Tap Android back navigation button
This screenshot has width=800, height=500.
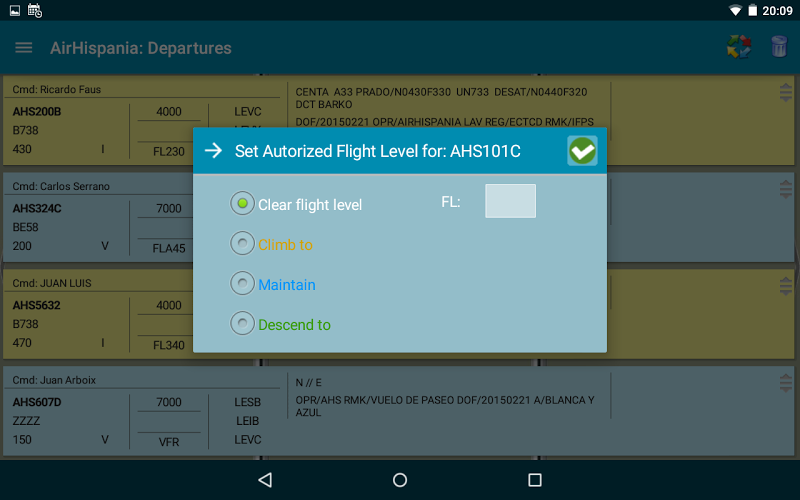click(x=265, y=480)
